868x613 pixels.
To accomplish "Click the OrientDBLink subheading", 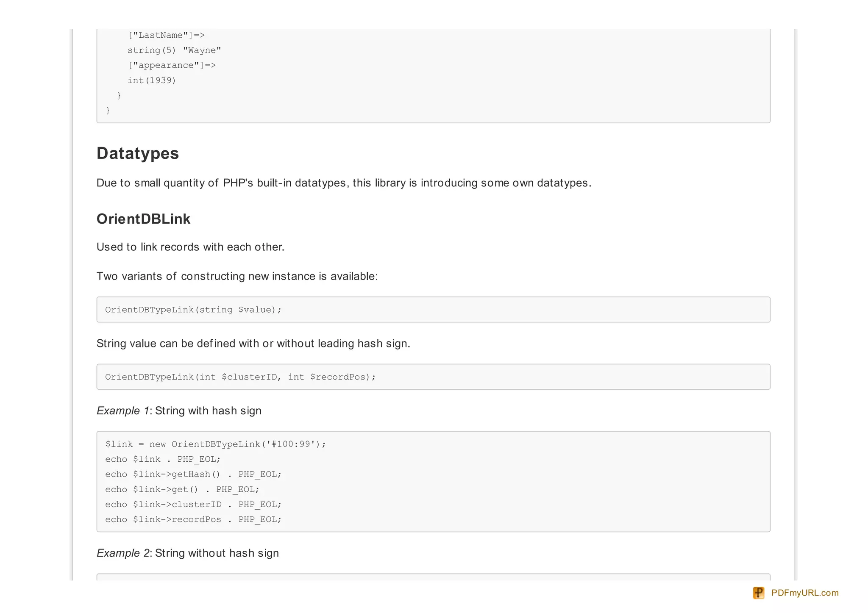I will coord(143,219).
